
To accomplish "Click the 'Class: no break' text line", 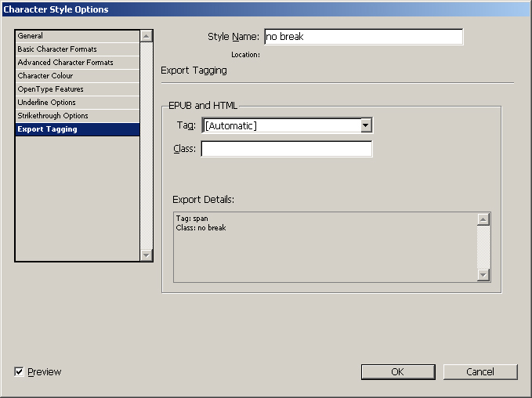I will (201, 228).
